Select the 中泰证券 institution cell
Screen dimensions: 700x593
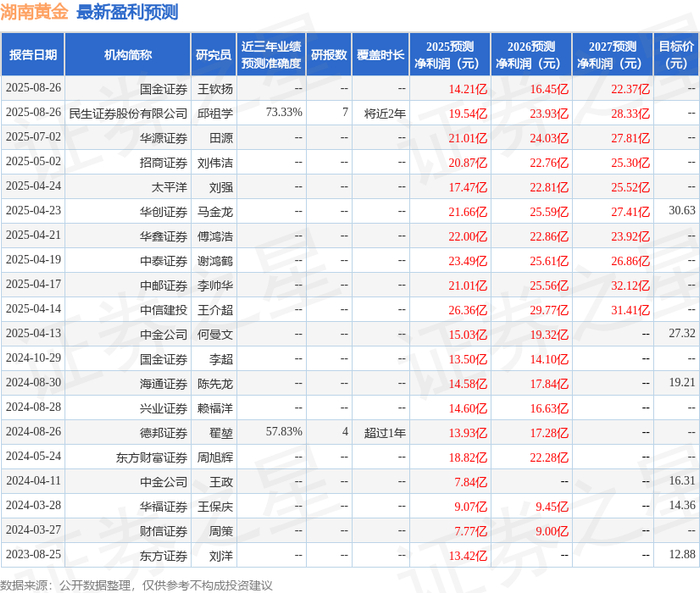pos(163,261)
